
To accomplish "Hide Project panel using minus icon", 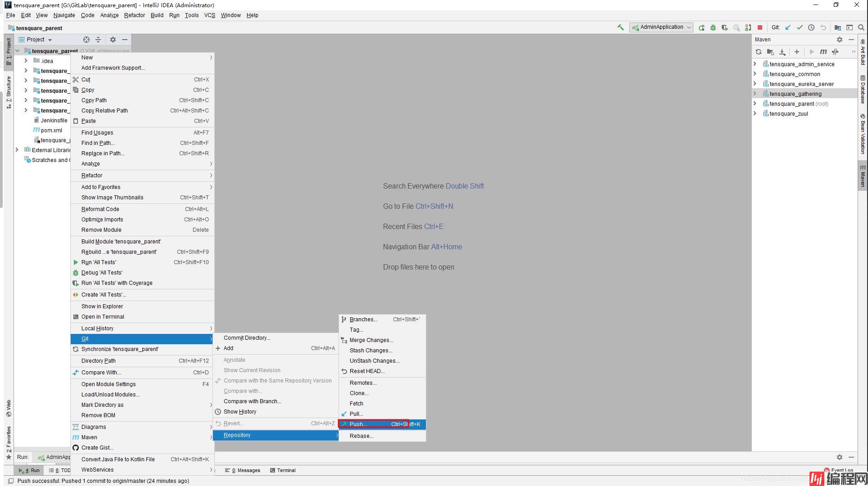I will point(125,40).
